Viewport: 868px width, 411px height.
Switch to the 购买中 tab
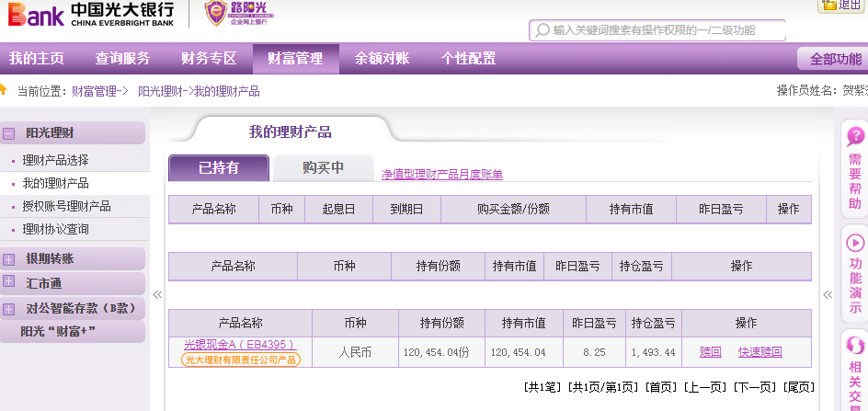pos(324,168)
